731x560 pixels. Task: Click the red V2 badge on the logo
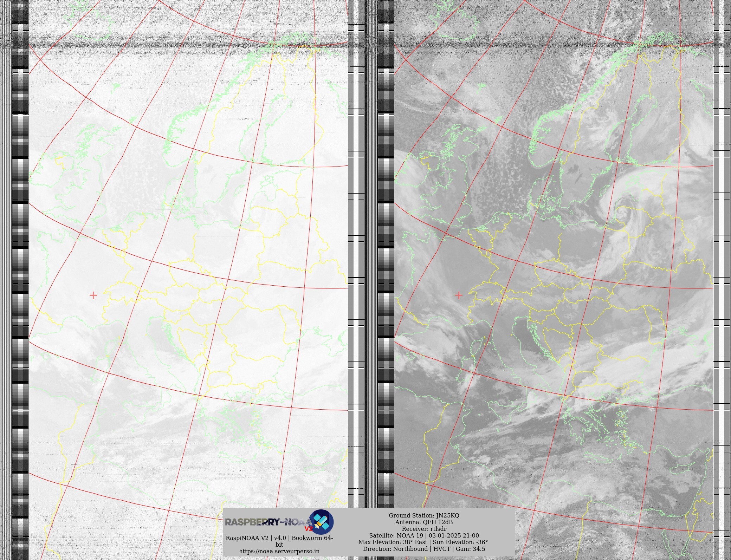pyautogui.click(x=308, y=529)
